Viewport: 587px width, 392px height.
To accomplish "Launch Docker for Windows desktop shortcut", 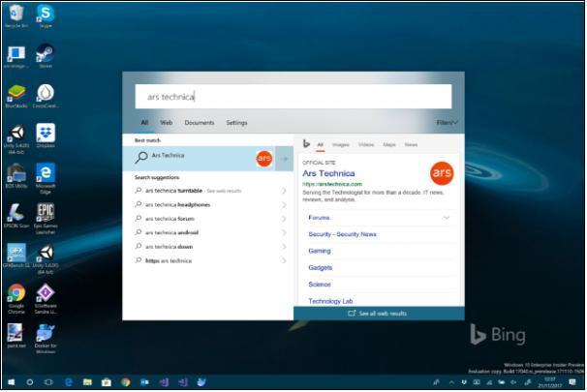I will click(x=46, y=339).
